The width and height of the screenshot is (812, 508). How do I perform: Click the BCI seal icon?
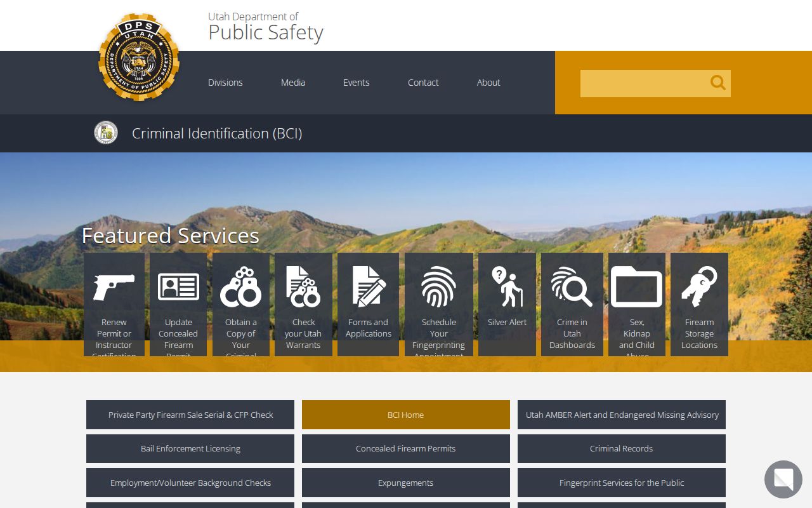point(106,133)
